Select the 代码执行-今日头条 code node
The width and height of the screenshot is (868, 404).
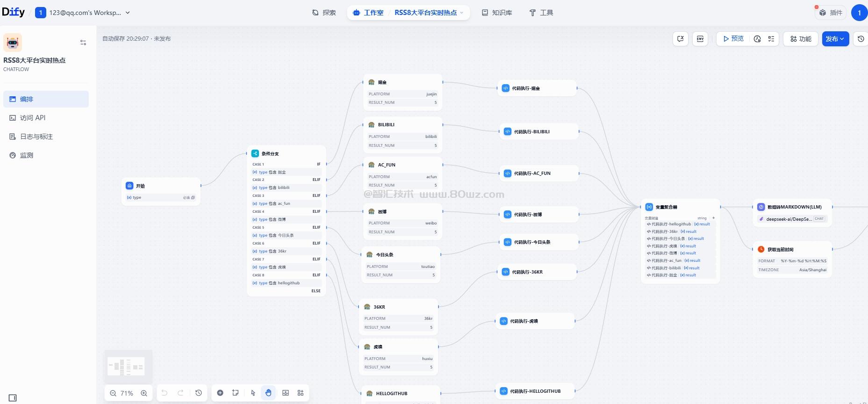pos(539,242)
